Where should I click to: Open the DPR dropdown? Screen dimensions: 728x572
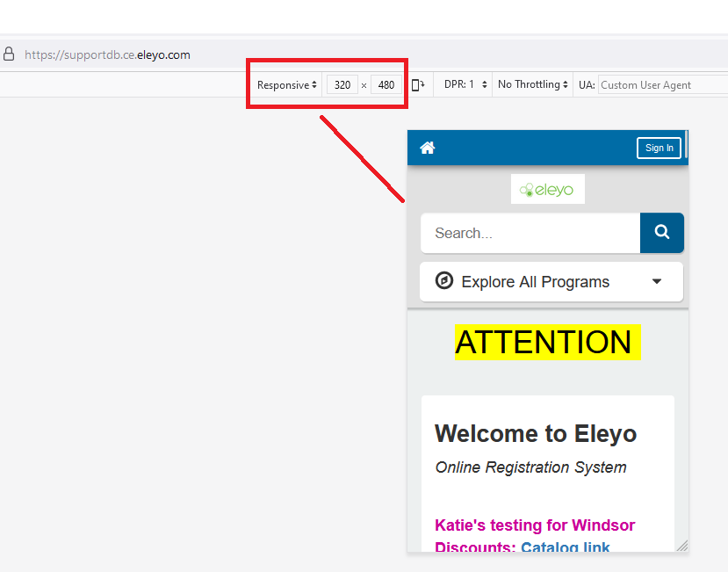[465, 84]
